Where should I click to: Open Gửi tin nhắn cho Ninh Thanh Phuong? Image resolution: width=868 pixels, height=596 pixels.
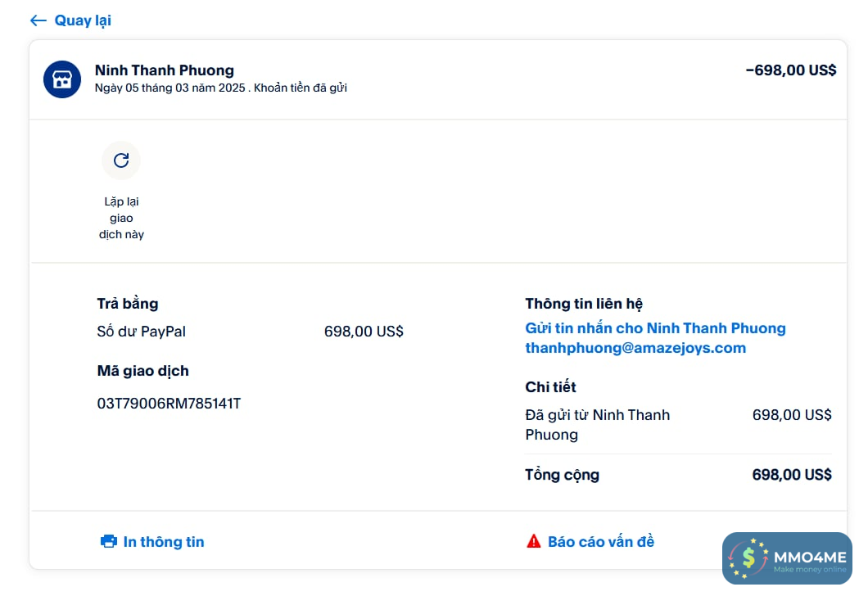(655, 328)
